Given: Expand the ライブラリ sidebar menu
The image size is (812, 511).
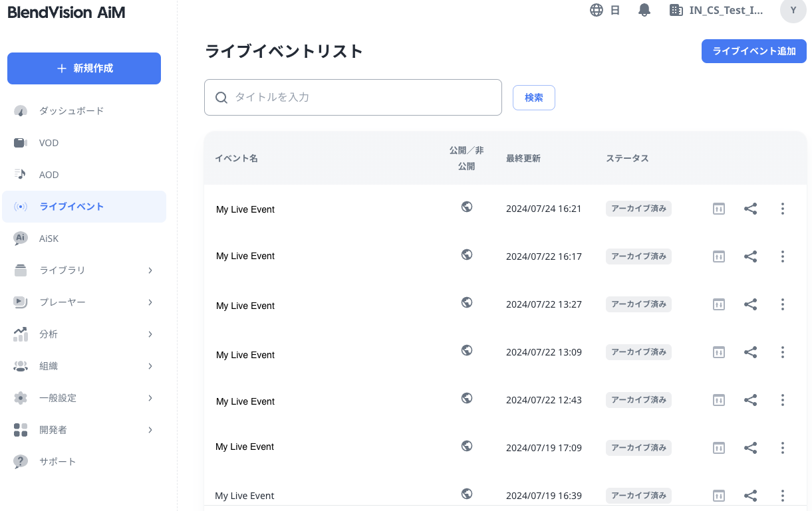Looking at the screenshot, I should click(x=84, y=270).
